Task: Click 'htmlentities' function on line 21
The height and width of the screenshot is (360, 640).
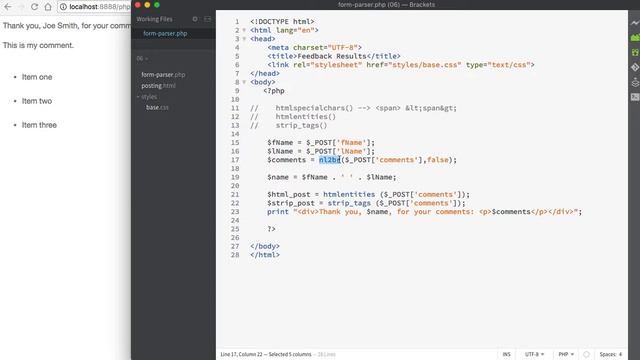Action: (x=349, y=194)
